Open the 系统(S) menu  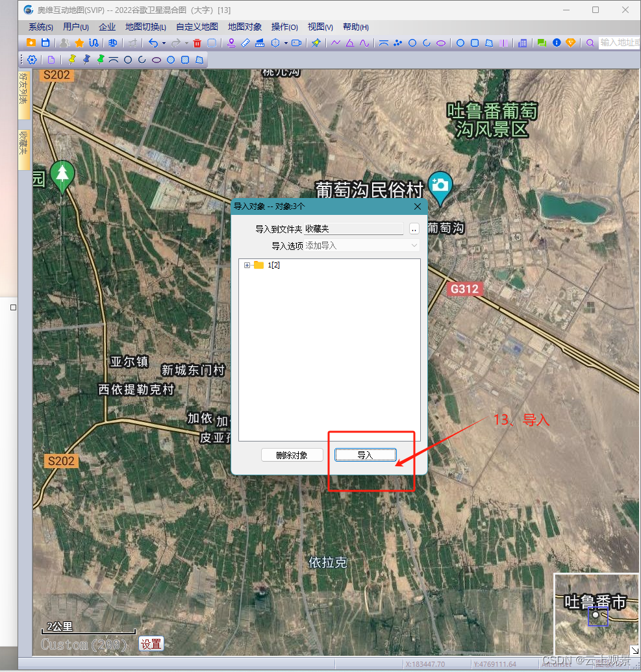[41, 27]
